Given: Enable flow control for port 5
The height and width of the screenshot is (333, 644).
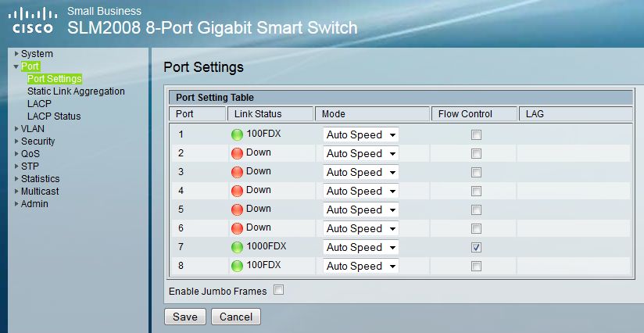Looking at the screenshot, I should click(x=476, y=209).
